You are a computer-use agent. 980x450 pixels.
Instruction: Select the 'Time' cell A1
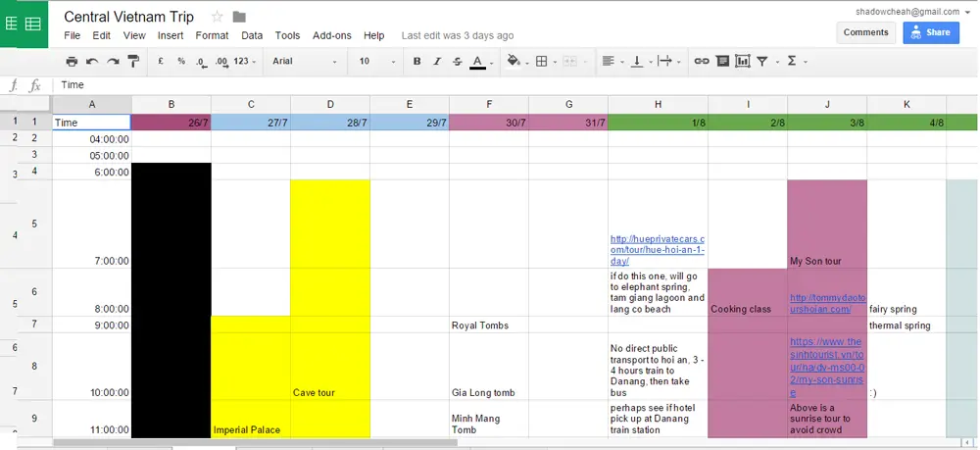coord(92,123)
